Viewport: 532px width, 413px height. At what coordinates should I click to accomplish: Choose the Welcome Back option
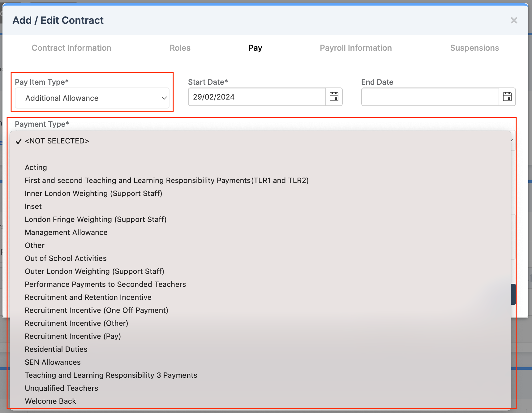pos(50,401)
